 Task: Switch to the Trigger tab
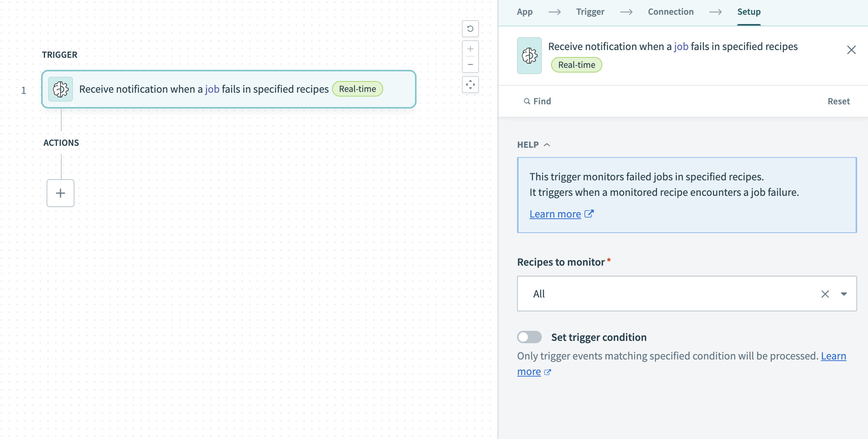coord(590,12)
